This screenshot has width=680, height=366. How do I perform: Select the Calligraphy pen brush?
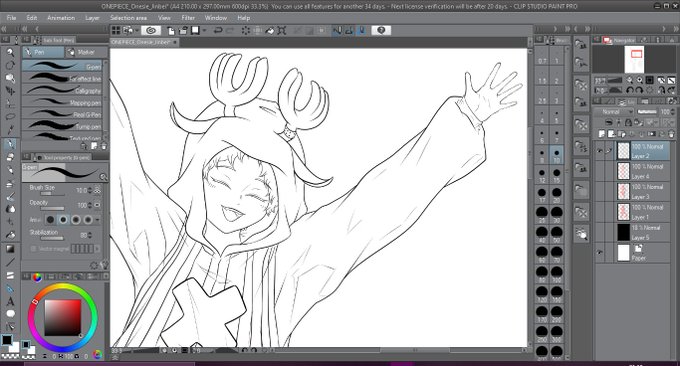point(62,90)
